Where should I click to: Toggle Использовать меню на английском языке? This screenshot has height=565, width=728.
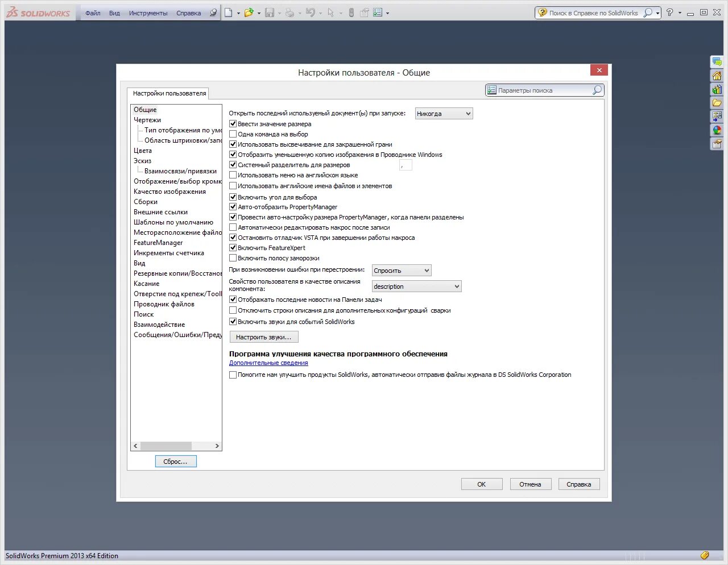point(233,175)
